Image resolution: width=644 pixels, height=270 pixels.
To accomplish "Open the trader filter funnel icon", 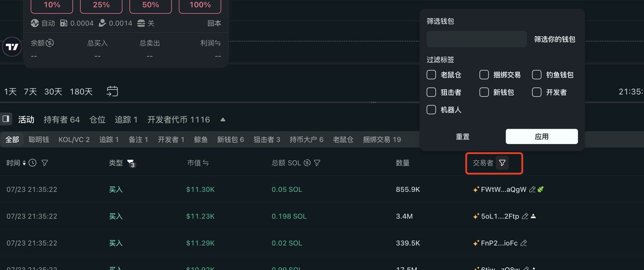I will pos(502,163).
